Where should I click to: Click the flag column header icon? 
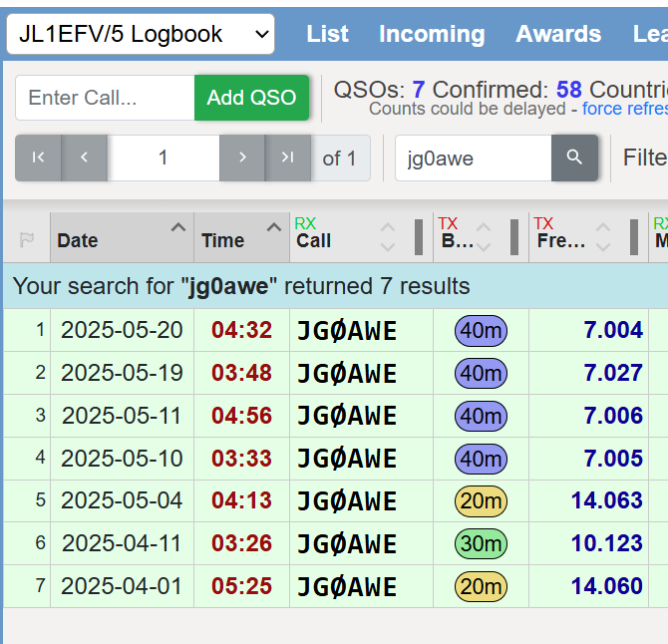point(27,239)
